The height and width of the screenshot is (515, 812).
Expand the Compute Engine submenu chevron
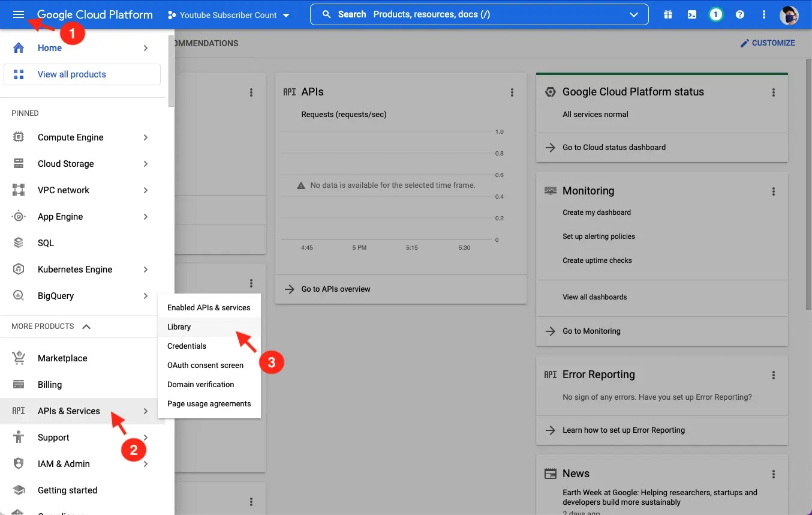146,137
